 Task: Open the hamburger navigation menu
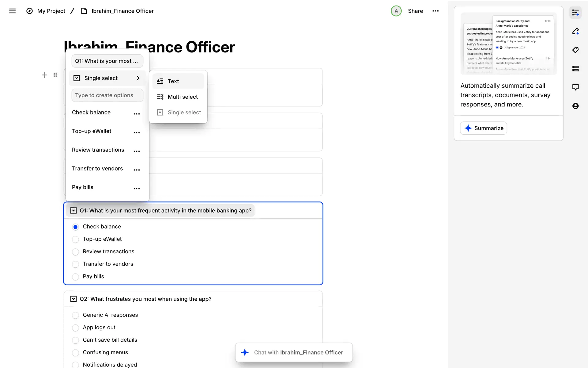(x=12, y=11)
